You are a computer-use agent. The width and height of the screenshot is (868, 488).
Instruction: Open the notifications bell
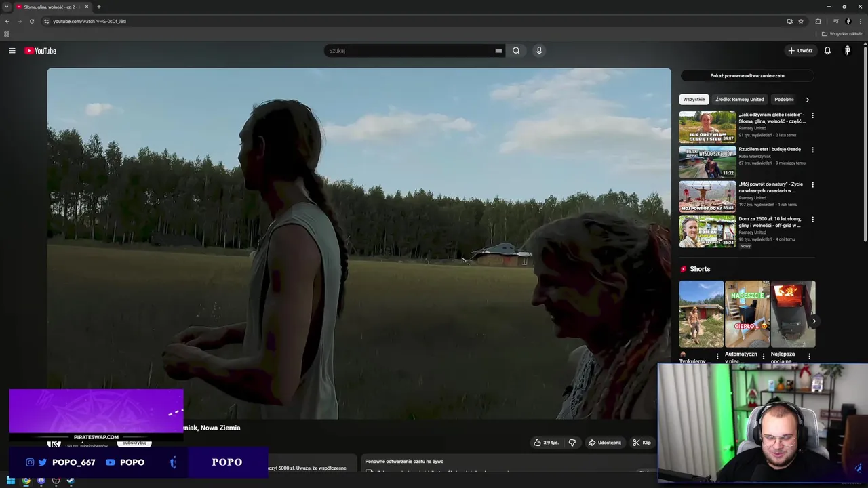pyautogui.click(x=827, y=51)
